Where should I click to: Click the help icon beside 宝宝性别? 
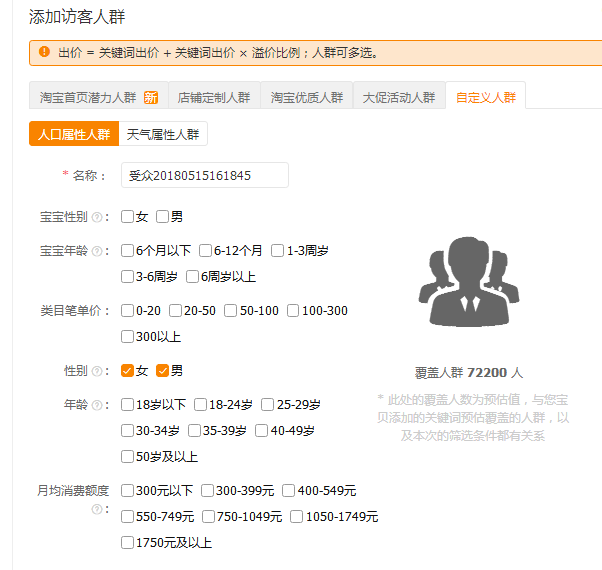[x=97, y=217]
